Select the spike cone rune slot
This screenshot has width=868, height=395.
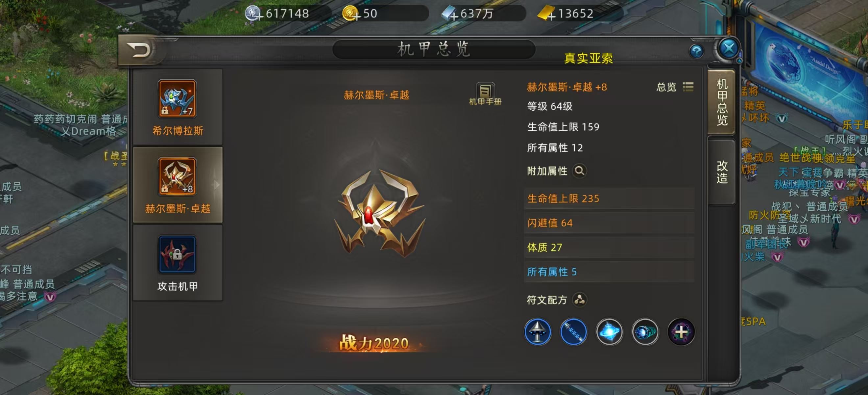point(538,332)
